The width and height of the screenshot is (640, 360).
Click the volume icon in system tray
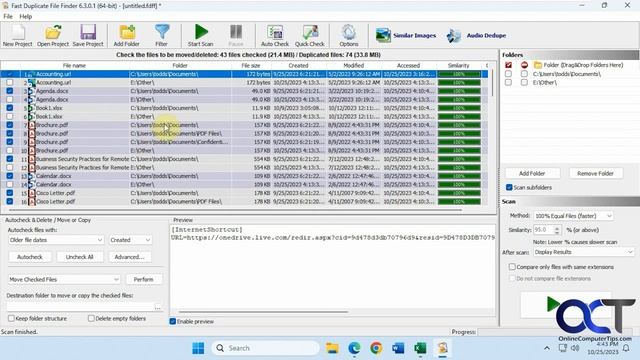point(575,348)
